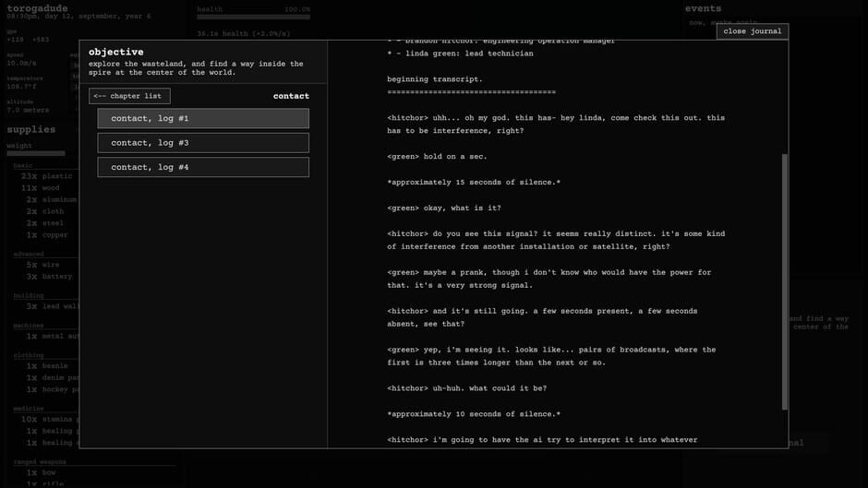Click objective description starting 'explore the wasteland'
Image resolution: width=868 pixels, height=488 pixels.
196,68
